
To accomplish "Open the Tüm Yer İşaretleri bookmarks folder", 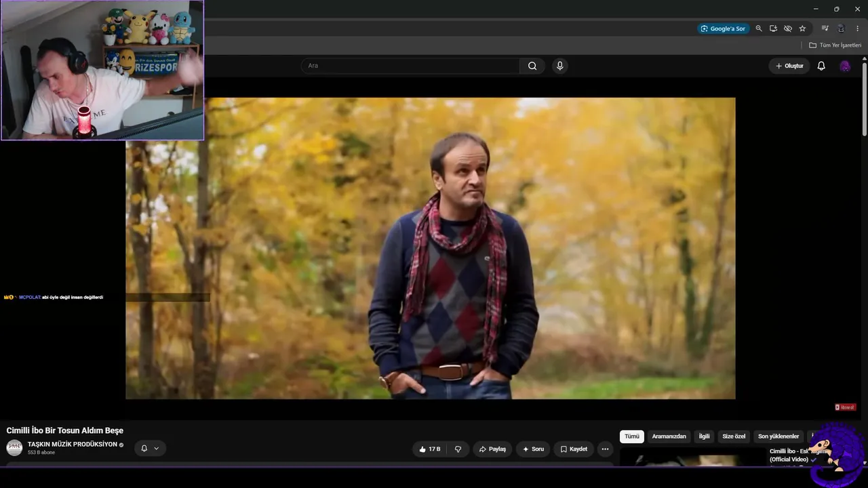I will coord(835,45).
